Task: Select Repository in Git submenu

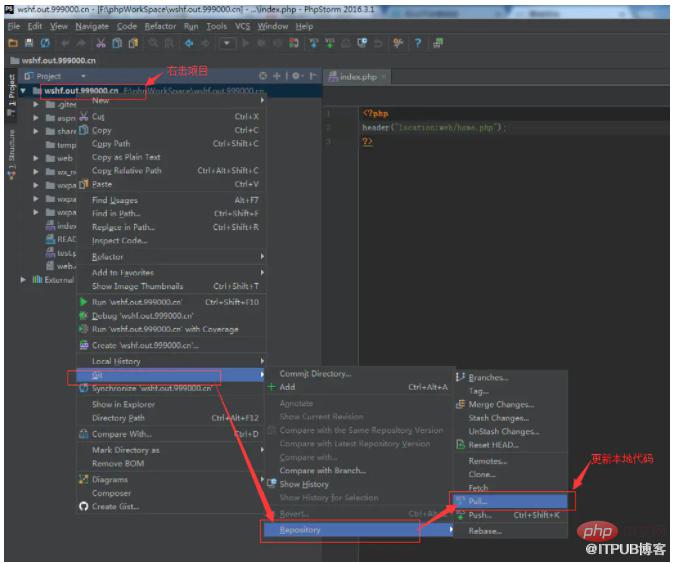Action: point(358,530)
